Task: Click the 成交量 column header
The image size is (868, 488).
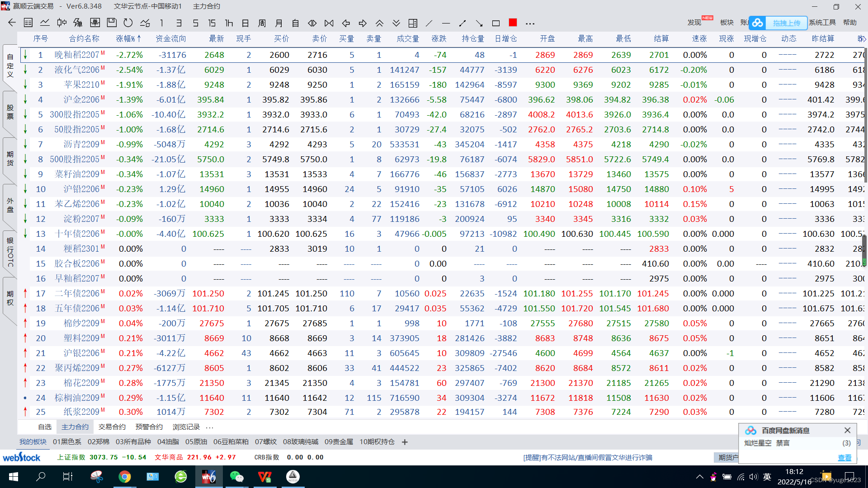Action: point(408,39)
